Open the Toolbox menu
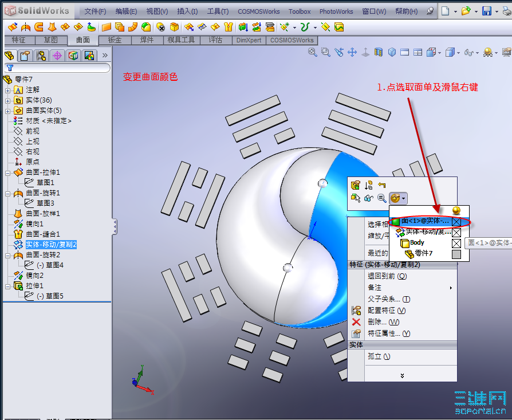The height and width of the screenshot is (420, 512). click(x=300, y=11)
